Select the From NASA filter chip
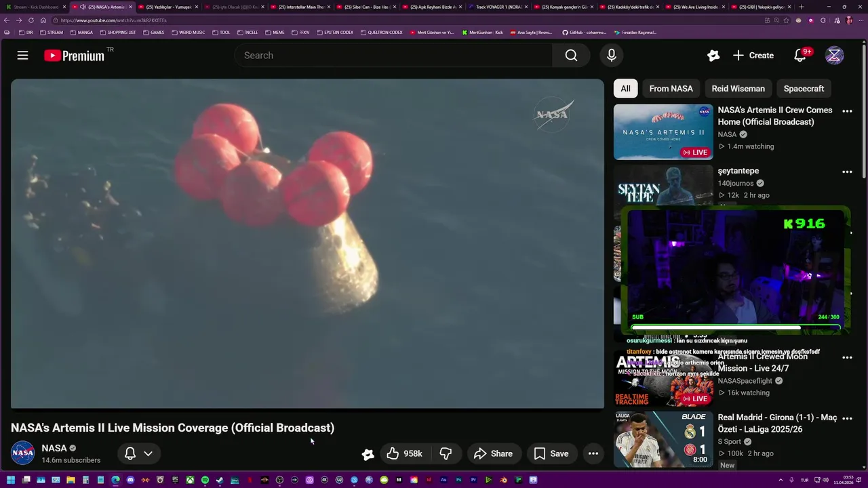The image size is (868, 488). pyautogui.click(x=671, y=89)
